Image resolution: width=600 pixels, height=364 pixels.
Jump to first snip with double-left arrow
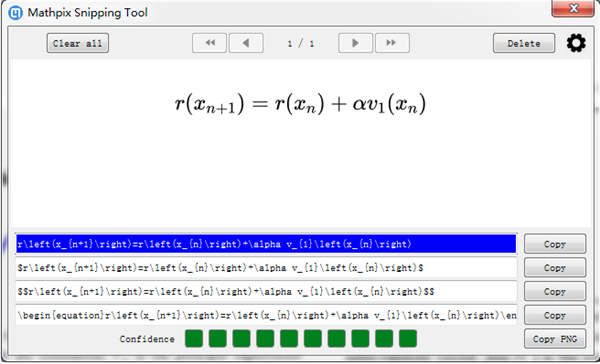tap(209, 43)
